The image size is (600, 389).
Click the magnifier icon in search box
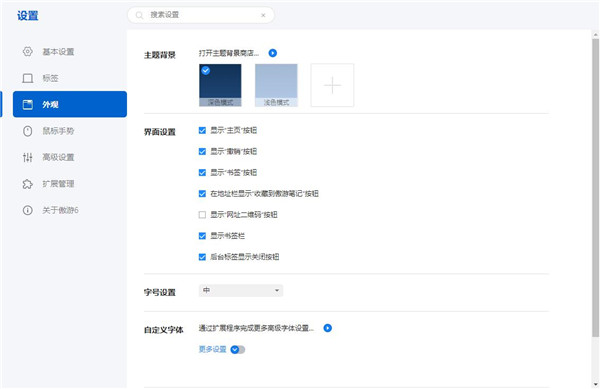[139, 15]
